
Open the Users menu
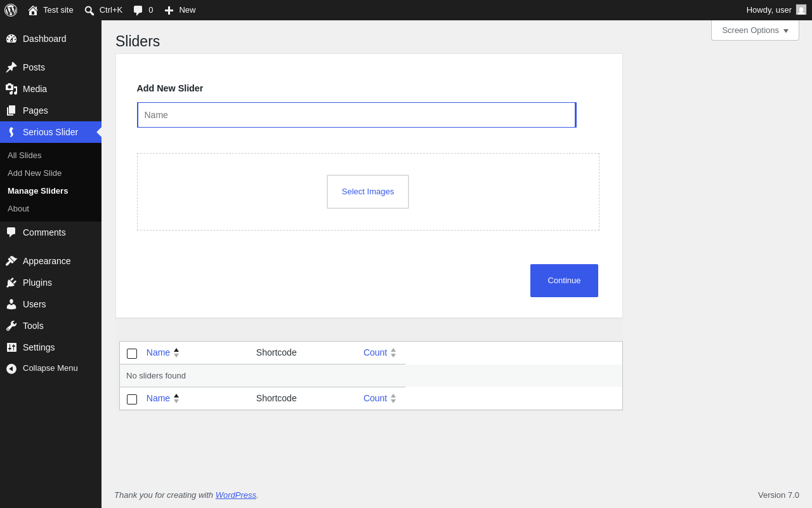[x=51, y=304]
